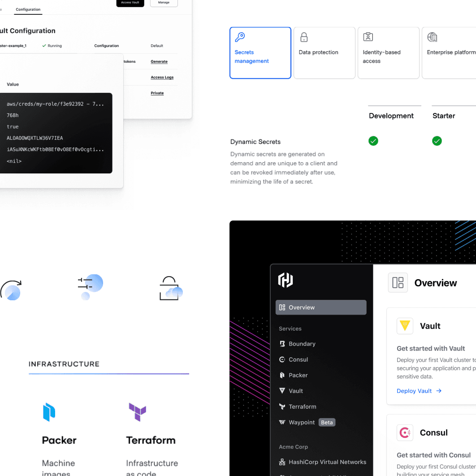
Task: Click the Manage button
Action: tap(164, 3)
